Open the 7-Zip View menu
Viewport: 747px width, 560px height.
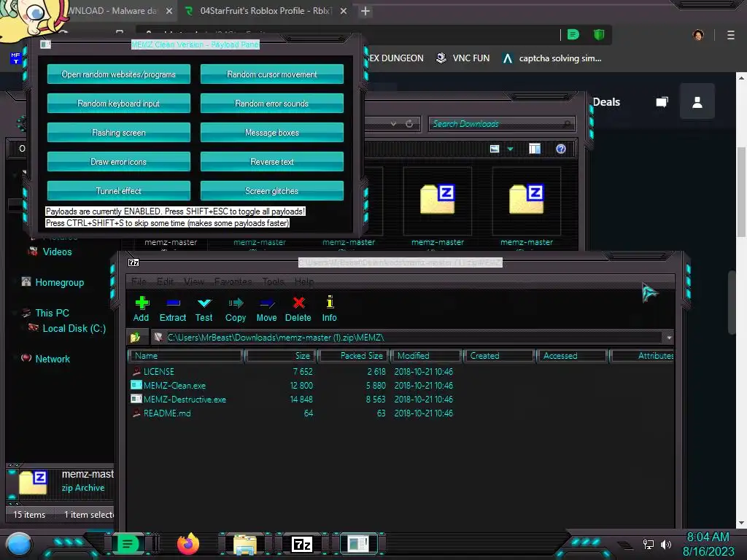point(194,281)
